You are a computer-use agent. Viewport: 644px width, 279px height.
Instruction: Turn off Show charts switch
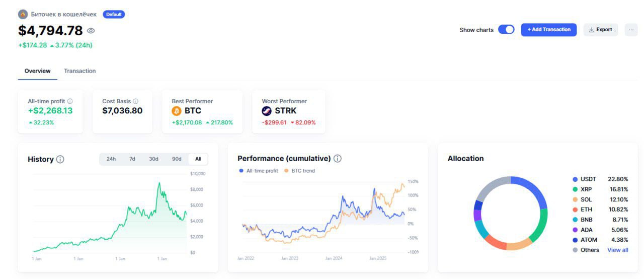pyautogui.click(x=506, y=30)
